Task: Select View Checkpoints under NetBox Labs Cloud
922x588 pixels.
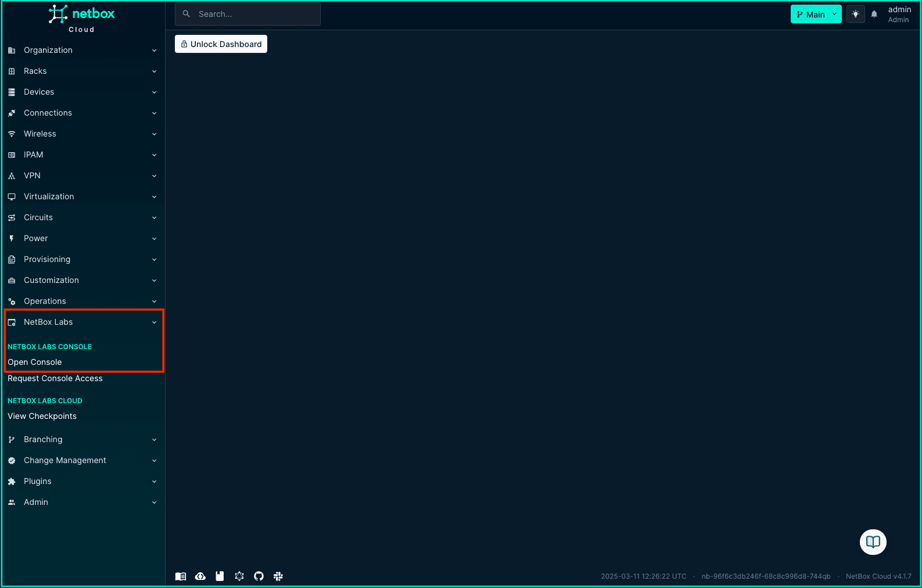Action: click(x=42, y=416)
